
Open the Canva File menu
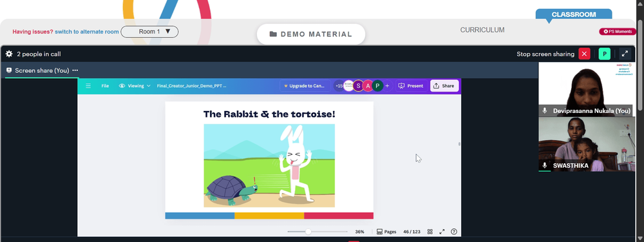(x=105, y=86)
